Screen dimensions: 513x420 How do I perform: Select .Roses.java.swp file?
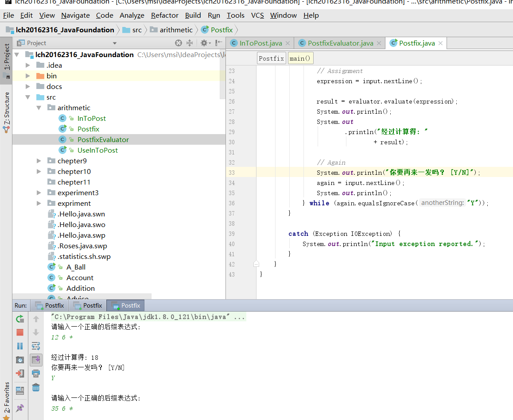[82, 246]
